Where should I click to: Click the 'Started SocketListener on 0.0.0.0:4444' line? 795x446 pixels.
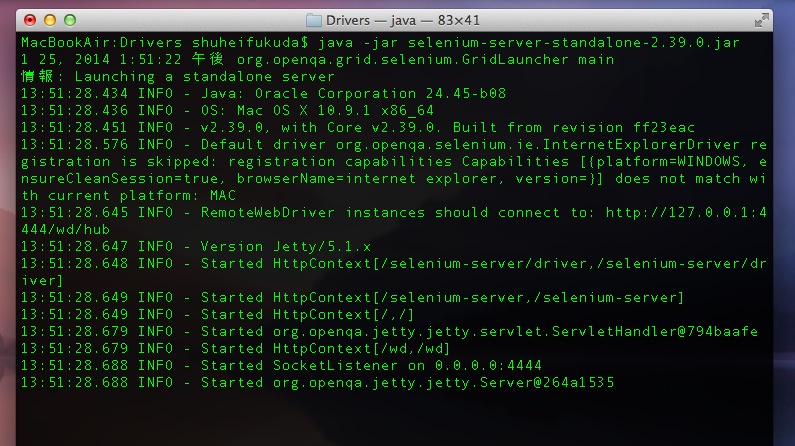[371, 365]
